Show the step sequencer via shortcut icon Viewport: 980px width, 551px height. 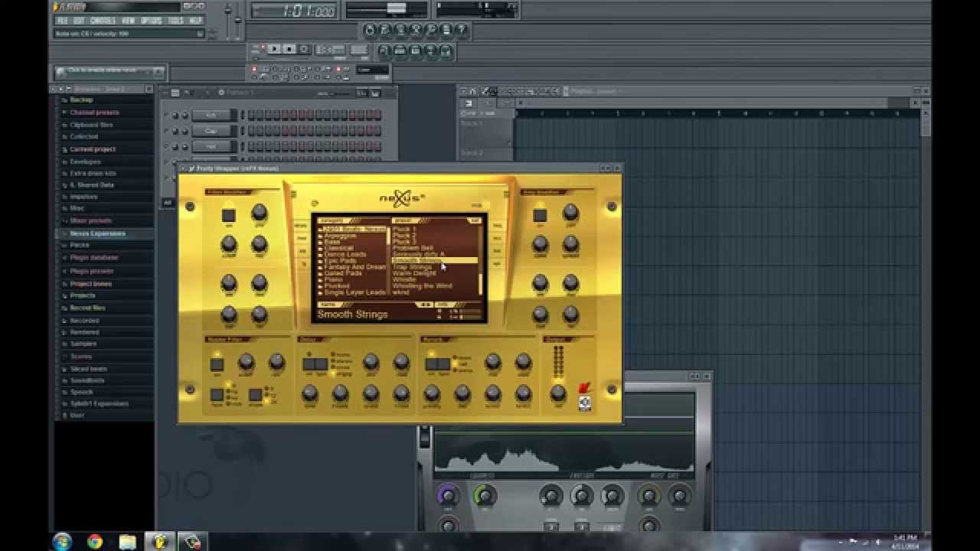[x=400, y=51]
